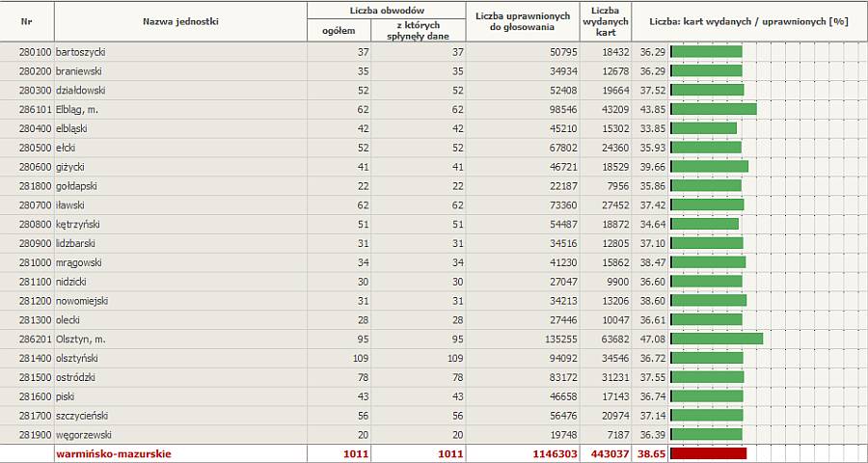
Task: Select the percentage 47.08
Action: [653, 339]
